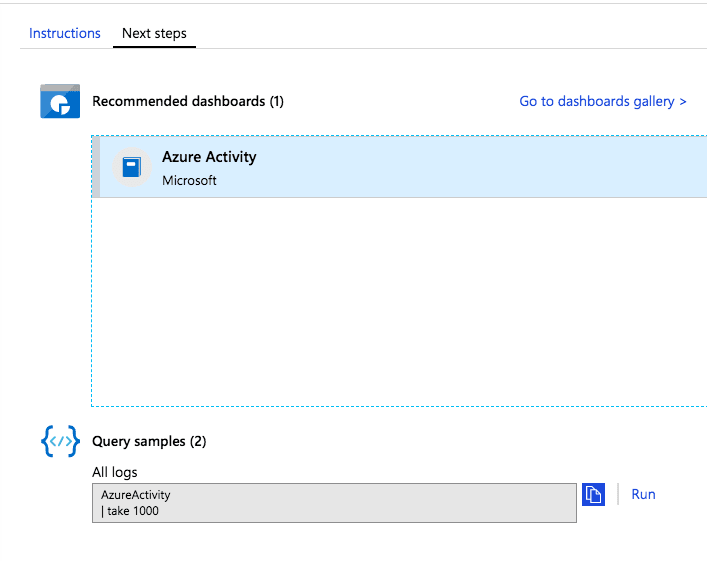Click the All logs query label
Viewport: 707px width, 561px height.
[115, 472]
